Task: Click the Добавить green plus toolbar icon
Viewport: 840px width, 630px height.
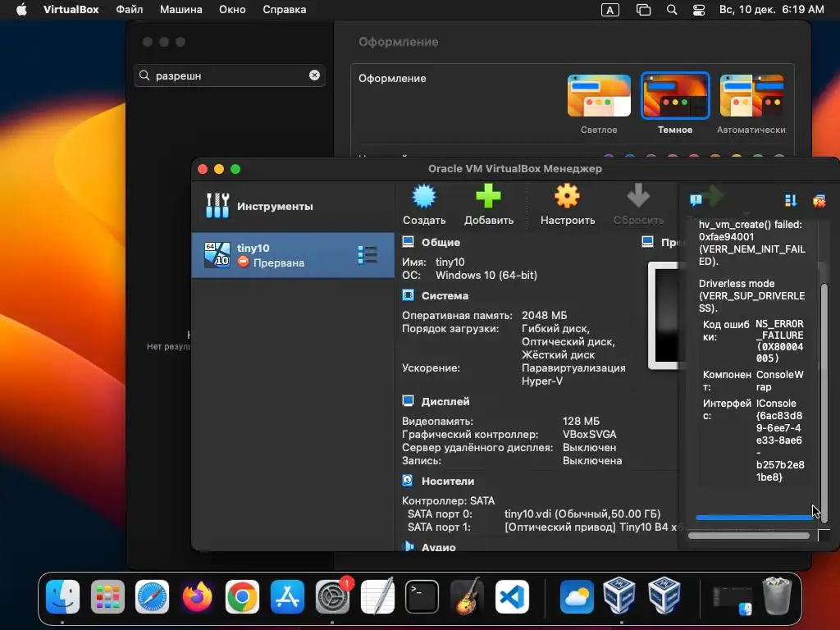Action: [488, 196]
